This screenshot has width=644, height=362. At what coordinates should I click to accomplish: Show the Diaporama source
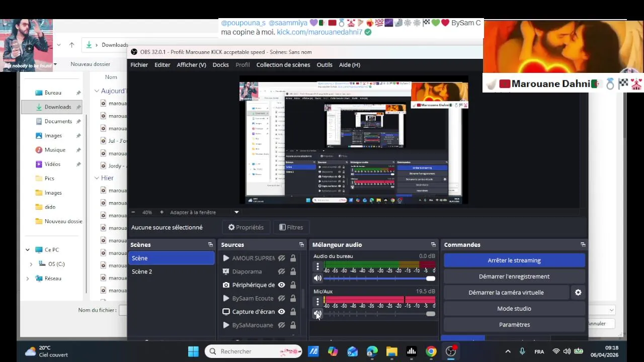282,271
